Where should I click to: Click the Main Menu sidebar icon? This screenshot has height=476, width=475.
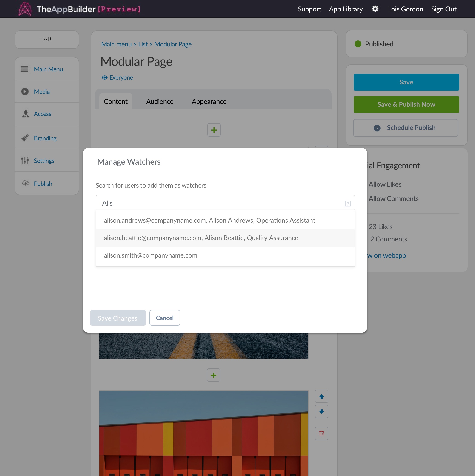[24, 69]
